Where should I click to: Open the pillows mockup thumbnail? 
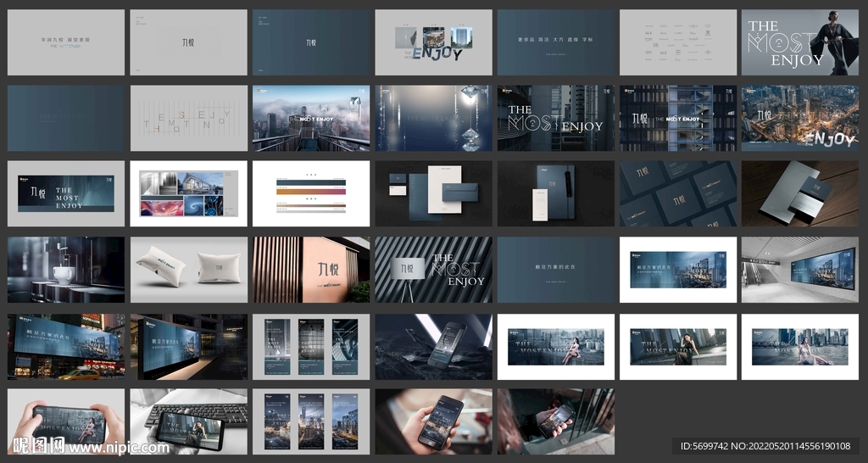(x=188, y=270)
